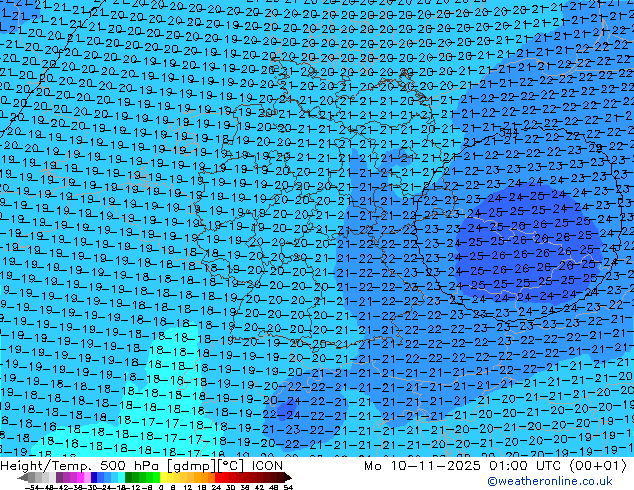Click the bright red 24 °C legend swatch
This screenshot has height=490, width=634.
point(218,478)
